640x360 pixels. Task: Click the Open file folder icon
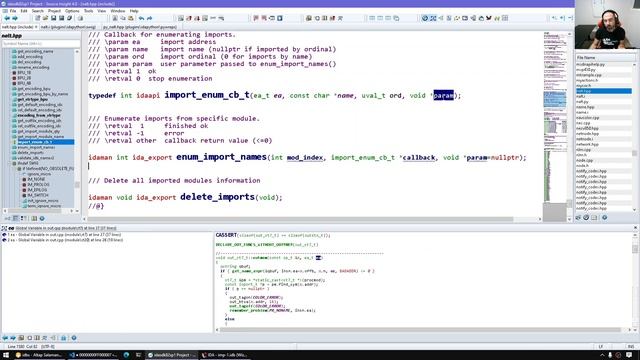pos(45,18)
